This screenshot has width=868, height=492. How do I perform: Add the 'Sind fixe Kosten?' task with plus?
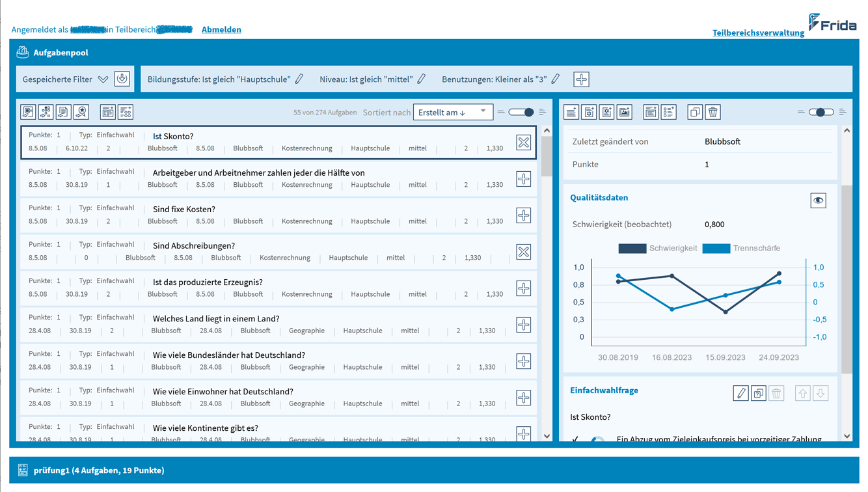tap(523, 215)
